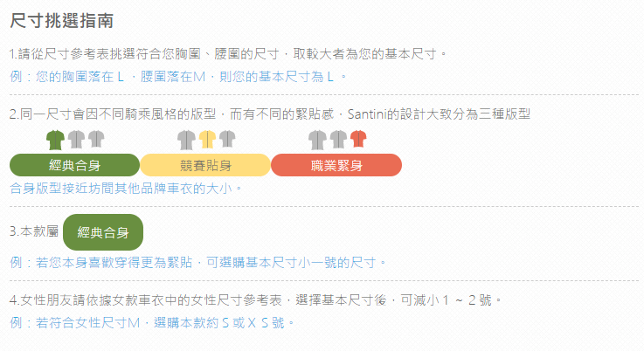The width and height of the screenshot is (644, 351).
Task: Select the green 經典合身 fit pill
Action: pyautogui.click(x=75, y=165)
